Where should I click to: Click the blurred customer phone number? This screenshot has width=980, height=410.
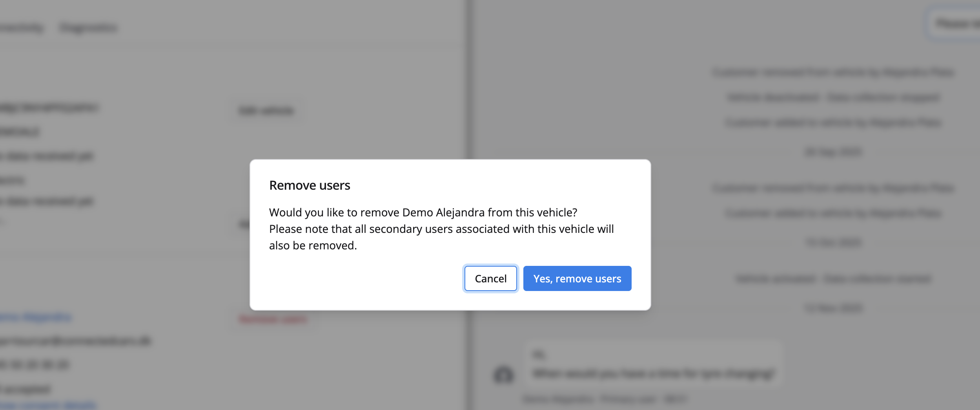coord(35,365)
